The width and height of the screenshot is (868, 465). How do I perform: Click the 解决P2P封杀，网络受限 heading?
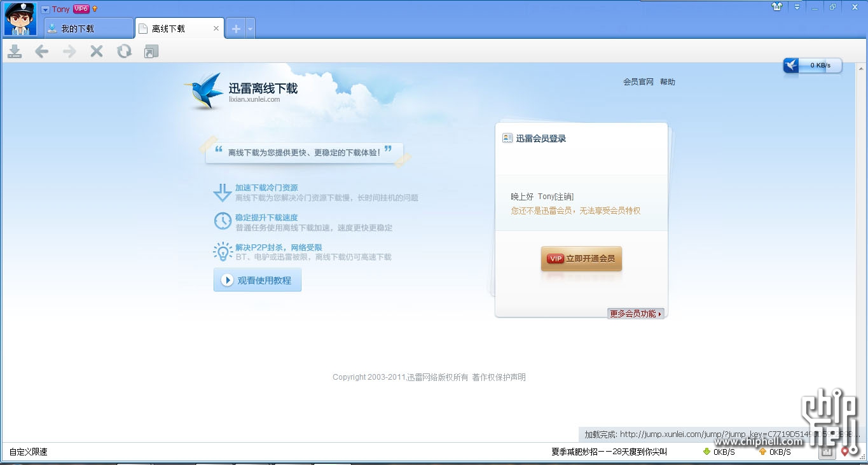[279, 247]
